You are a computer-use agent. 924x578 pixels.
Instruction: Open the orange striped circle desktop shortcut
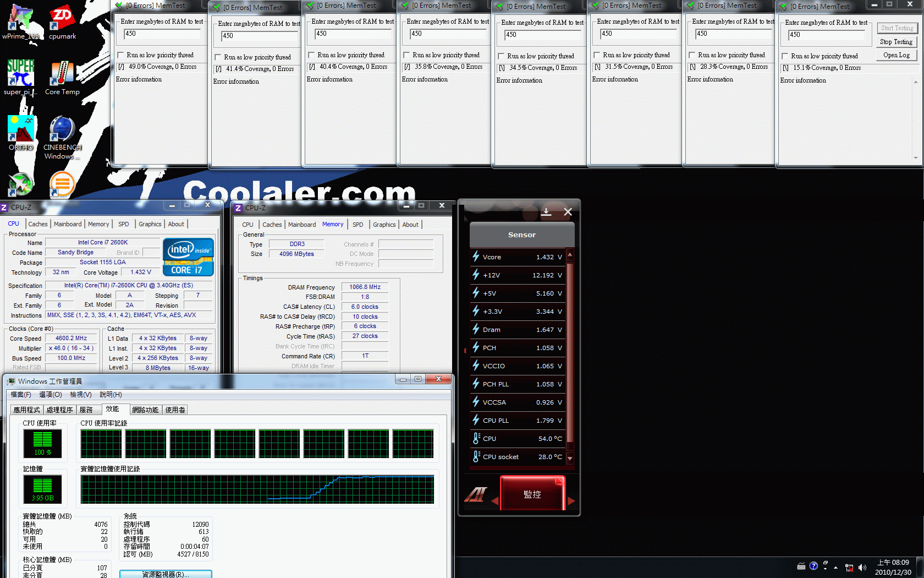pyautogui.click(x=62, y=184)
